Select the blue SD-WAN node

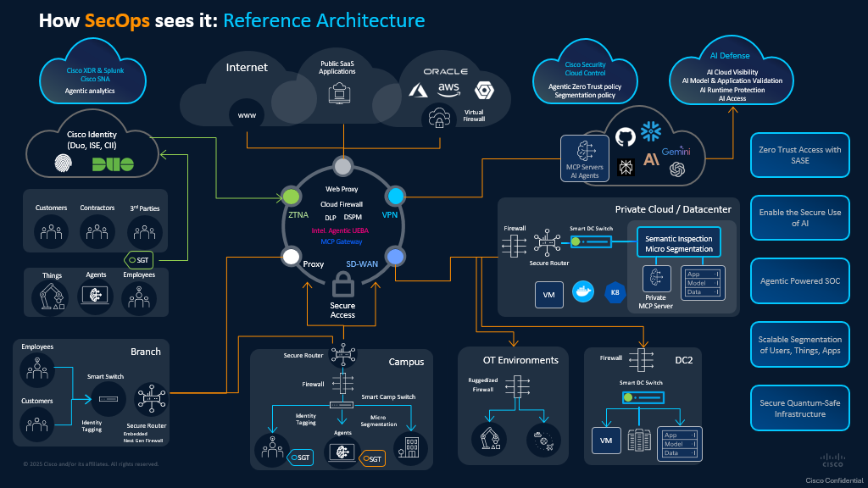395,256
